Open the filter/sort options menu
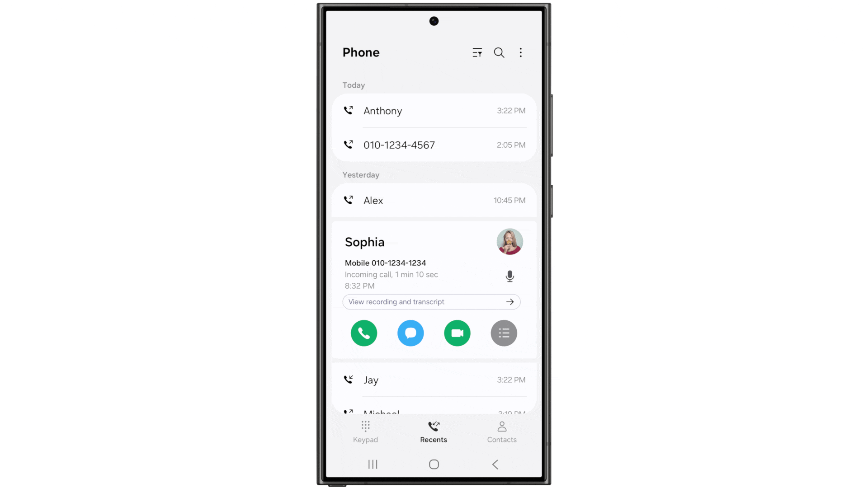The image size is (868, 488). click(477, 52)
